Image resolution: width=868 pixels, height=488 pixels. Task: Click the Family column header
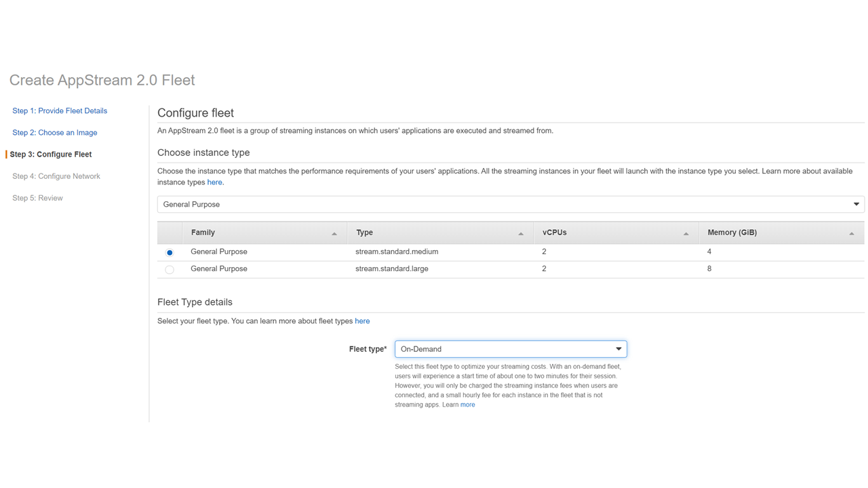click(203, 232)
